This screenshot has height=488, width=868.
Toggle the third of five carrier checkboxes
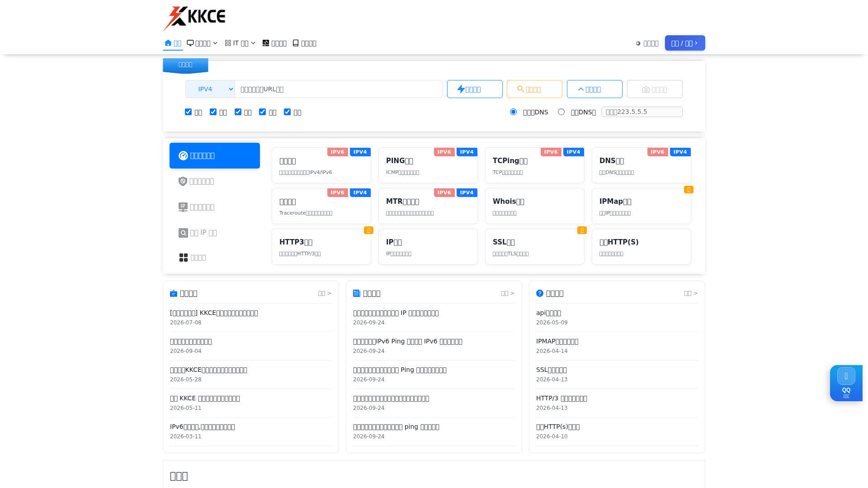tap(238, 112)
